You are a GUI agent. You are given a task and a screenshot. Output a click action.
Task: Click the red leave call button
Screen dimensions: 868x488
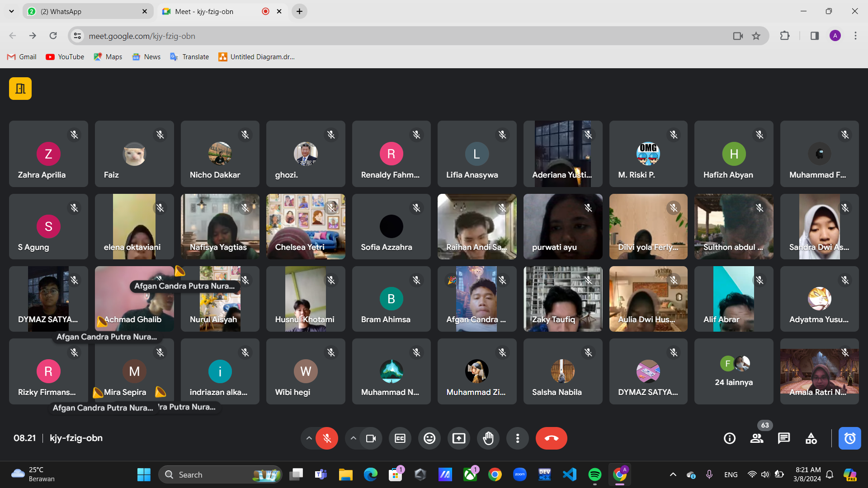[551, 438]
